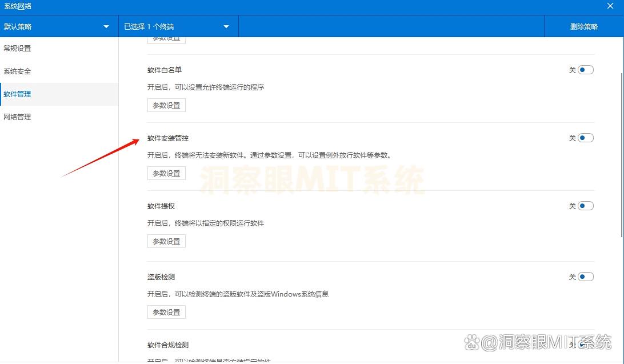Open 参数设置 for 盗版检测

[166, 312]
